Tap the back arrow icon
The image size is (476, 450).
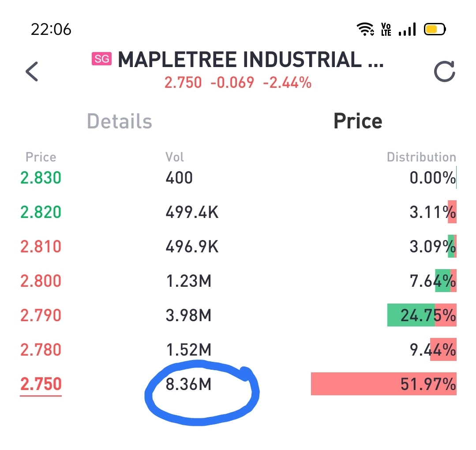pos(32,71)
